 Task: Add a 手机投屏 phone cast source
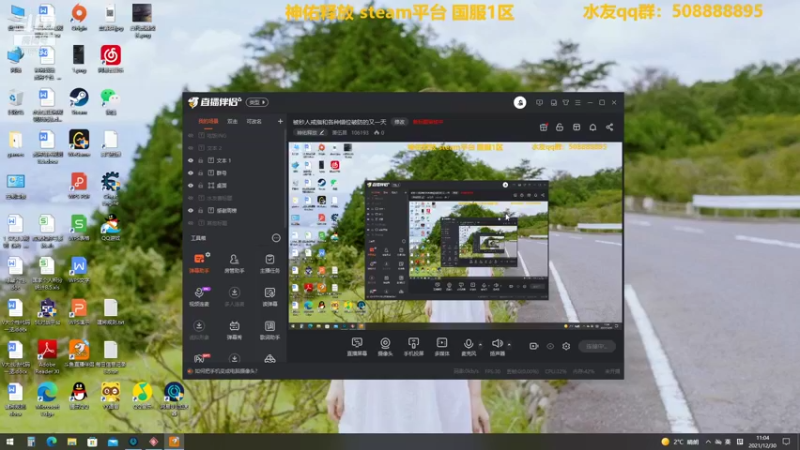click(x=413, y=346)
